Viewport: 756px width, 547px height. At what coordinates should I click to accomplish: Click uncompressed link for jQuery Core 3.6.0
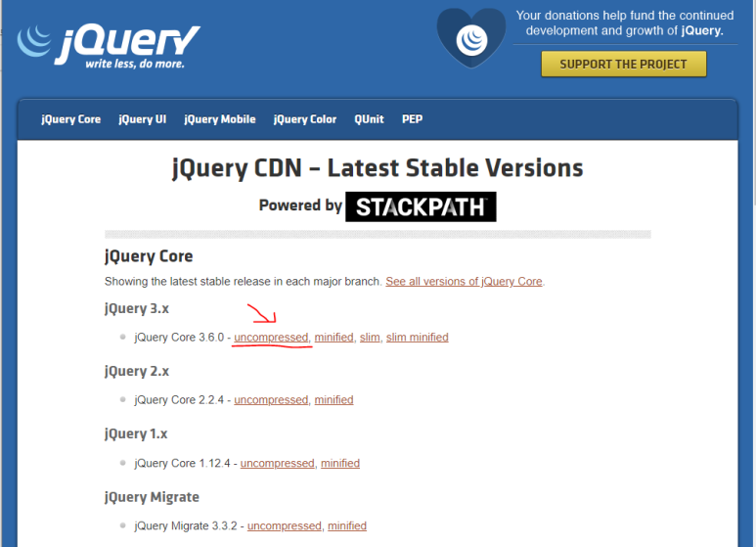[x=271, y=338]
